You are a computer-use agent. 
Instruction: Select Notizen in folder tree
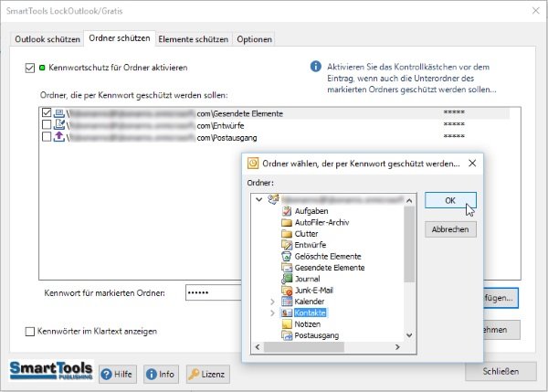[x=307, y=324]
